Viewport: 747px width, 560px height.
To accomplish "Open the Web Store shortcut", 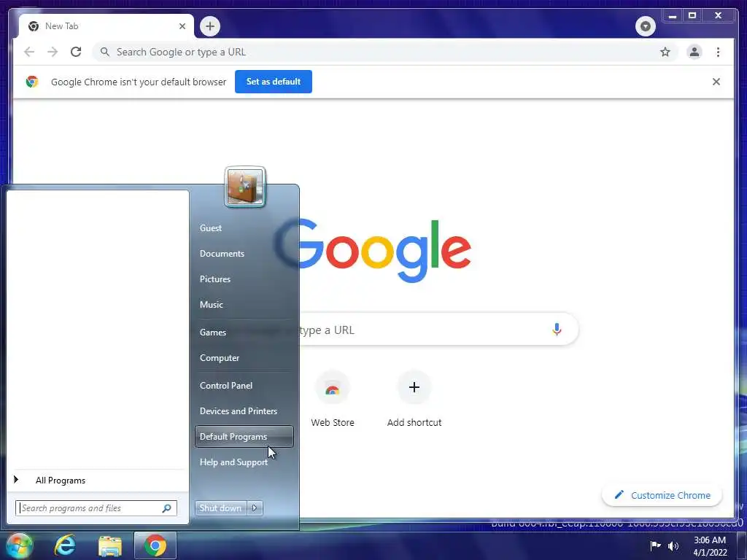I will coord(333,399).
